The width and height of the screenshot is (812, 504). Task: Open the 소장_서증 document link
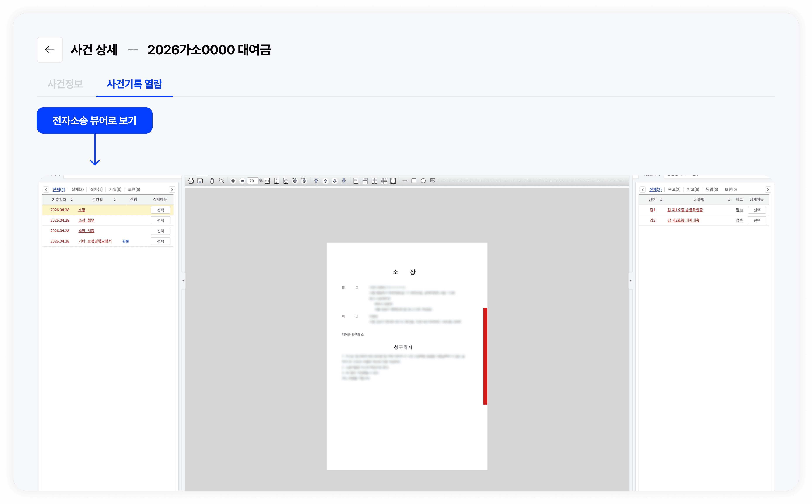[x=86, y=231]
